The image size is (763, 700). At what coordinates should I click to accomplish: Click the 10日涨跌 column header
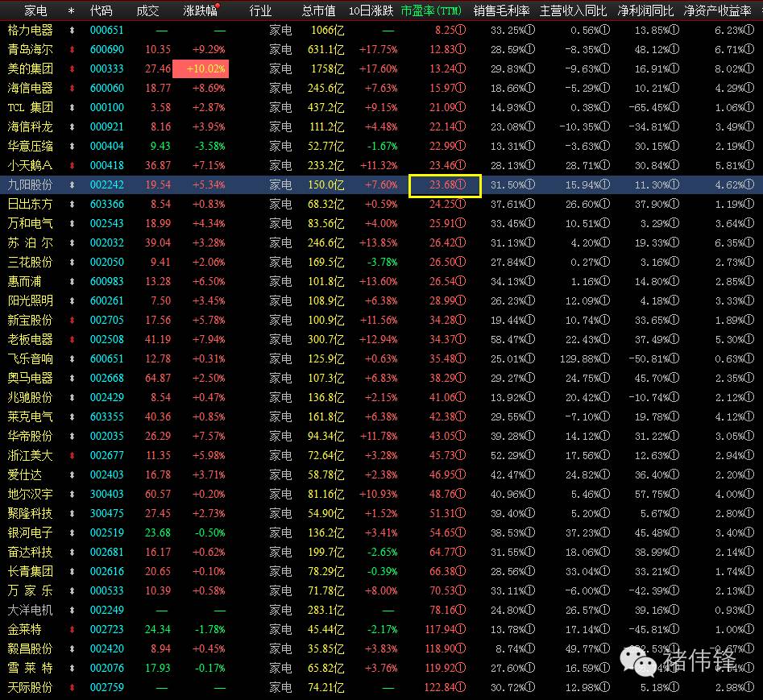pyautogui.click(x=371, y=10)
